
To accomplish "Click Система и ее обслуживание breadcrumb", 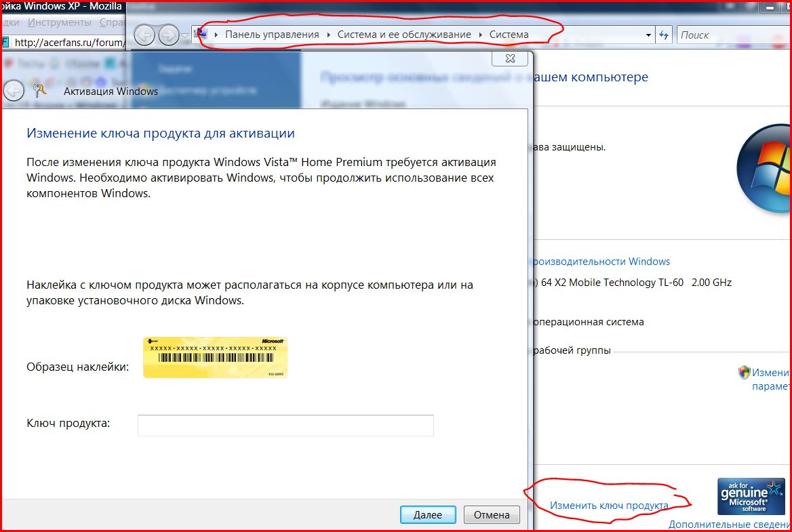I will coord(404,35).
